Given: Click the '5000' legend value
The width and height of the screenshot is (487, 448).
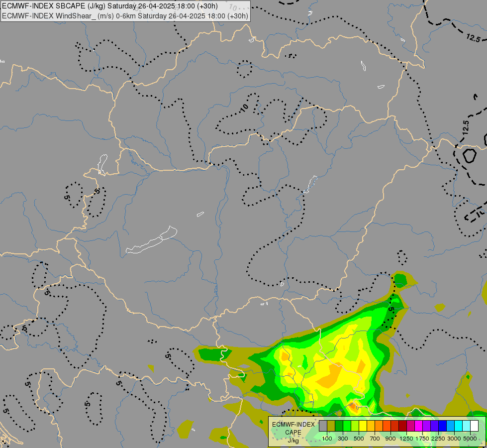Looking at the screenshot, I should [x=470, y=439].
